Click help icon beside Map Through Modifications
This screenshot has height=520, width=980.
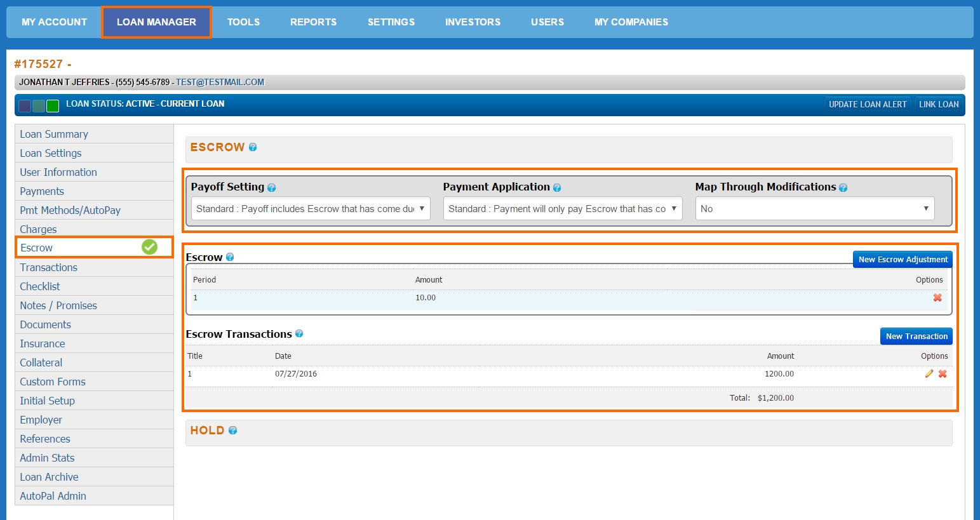click(843, 188)
